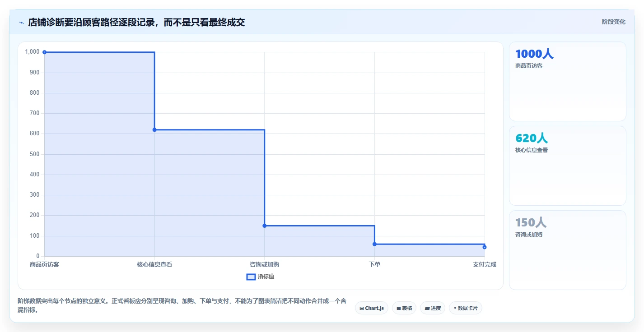Viewport: 644px width, 332px height.
Task: Click the 进度 chip icon
Action: click(x=427, y=309)
